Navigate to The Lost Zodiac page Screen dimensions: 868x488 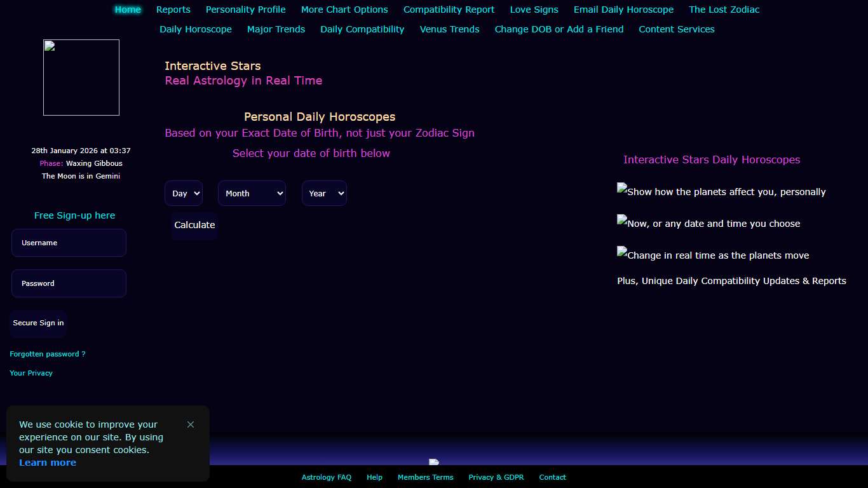(x=724, y=10)
